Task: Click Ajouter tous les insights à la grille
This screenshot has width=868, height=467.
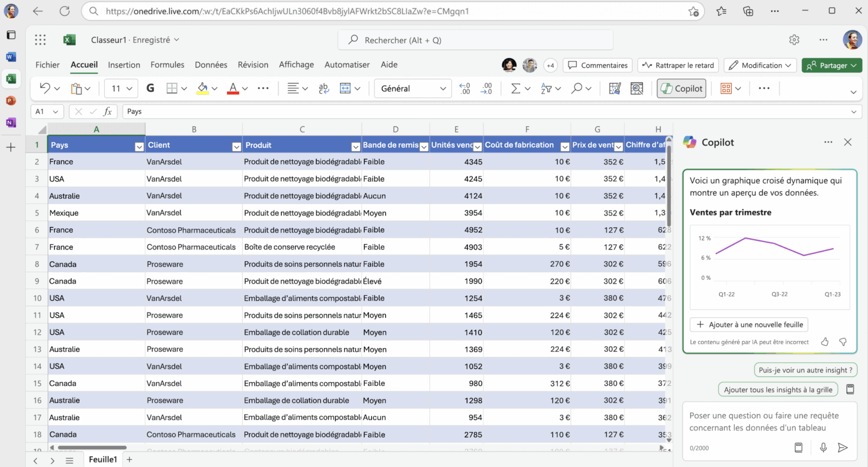Action: coord(778,389)
